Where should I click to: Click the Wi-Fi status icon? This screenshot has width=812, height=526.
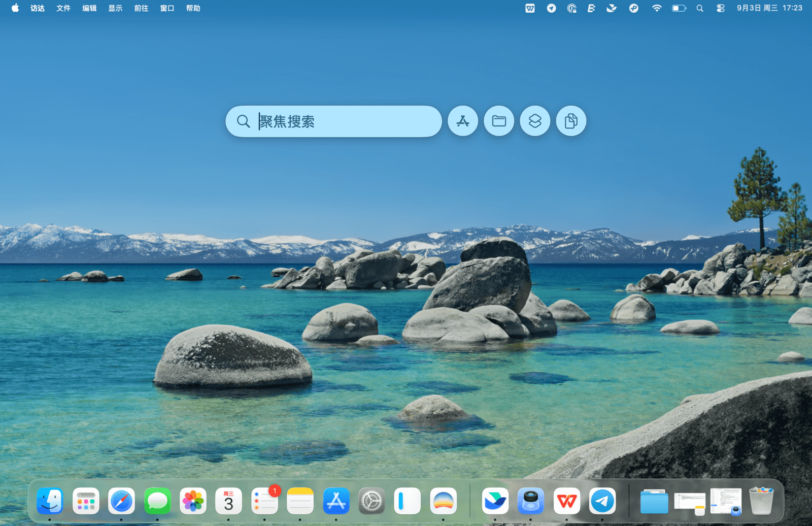(657, 8)
